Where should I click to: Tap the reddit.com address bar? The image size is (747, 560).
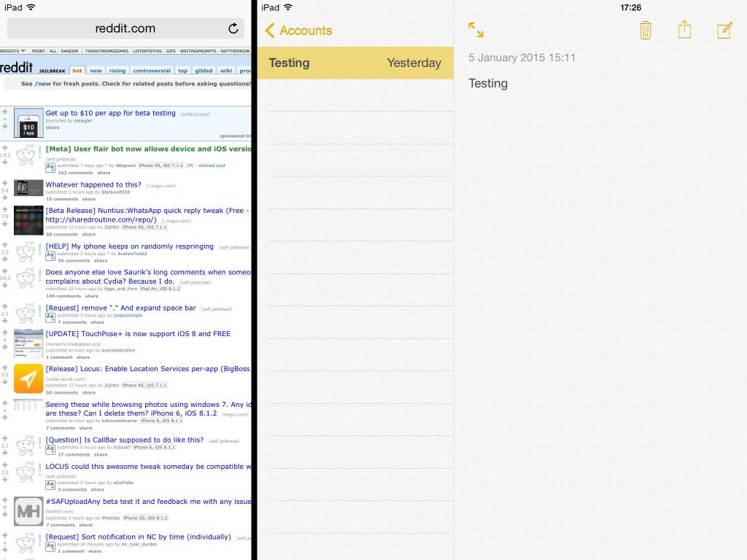click(125, 28)
